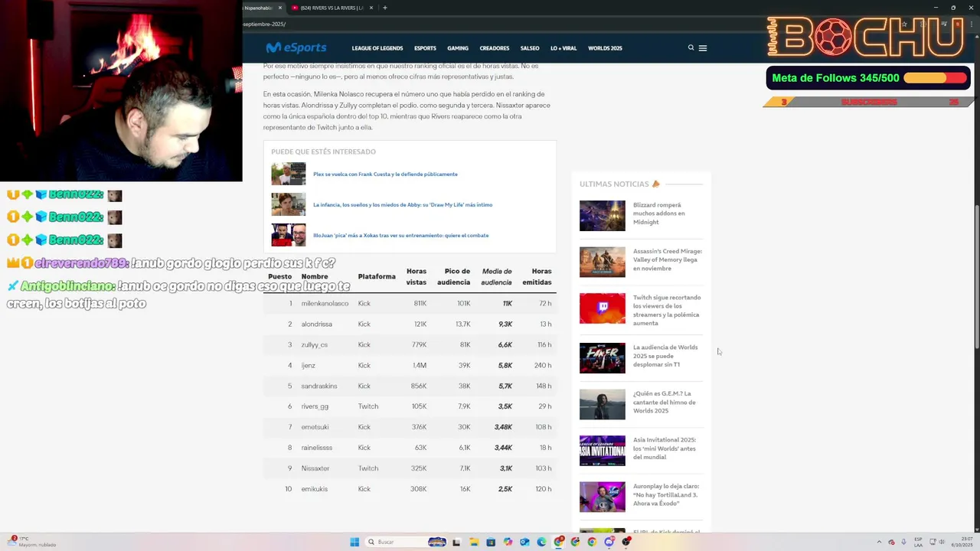This screenshot has width=980, height=551.
Task: Switch to the RIVERS VS LA RIVERS tab
Action: click(332, 8)
